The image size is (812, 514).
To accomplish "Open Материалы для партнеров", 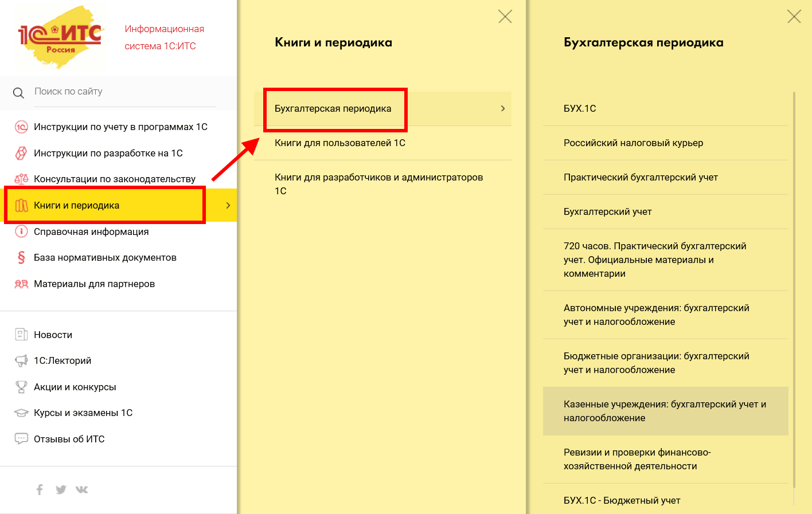I will coord(94,284).
